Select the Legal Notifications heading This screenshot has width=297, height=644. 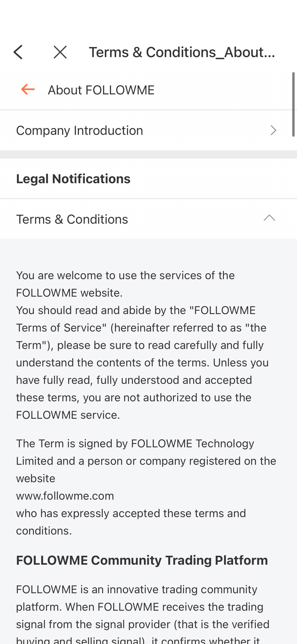(73, 179)
